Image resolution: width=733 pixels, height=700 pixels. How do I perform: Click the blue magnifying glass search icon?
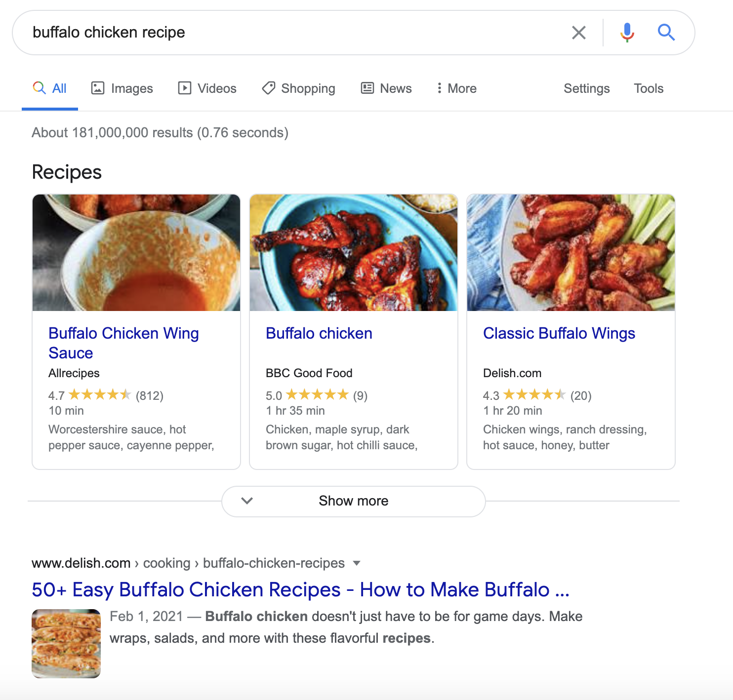point(666,33)
